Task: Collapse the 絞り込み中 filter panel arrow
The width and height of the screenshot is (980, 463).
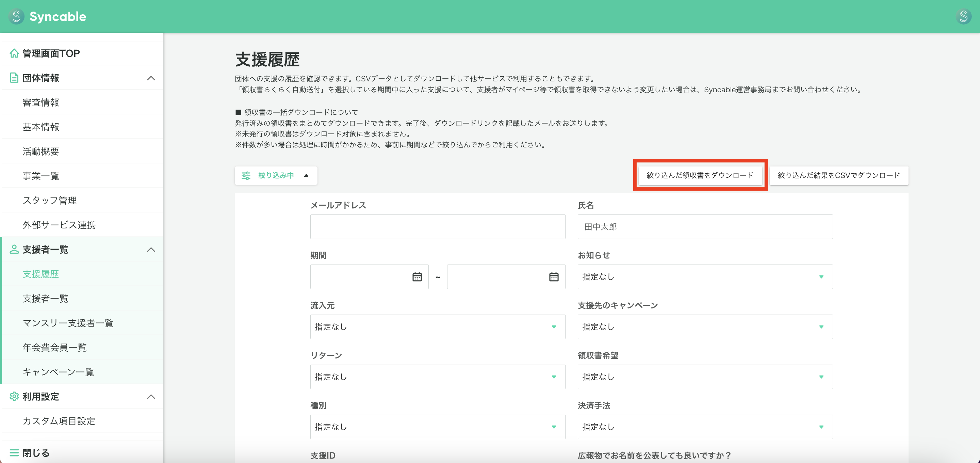Action: (x=306, y=176)
